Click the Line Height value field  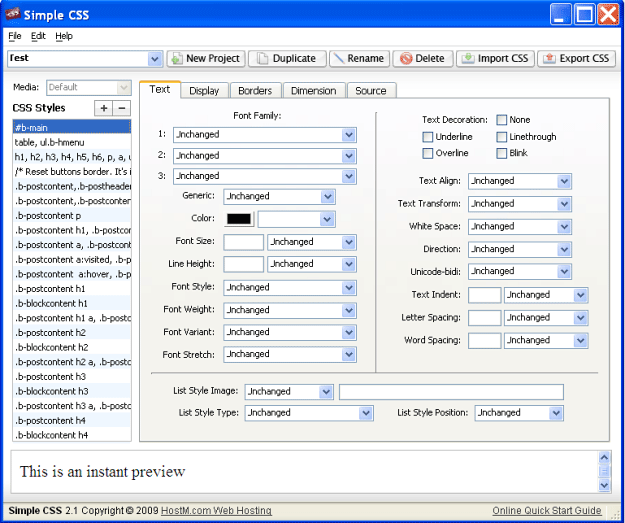[244, 264]
